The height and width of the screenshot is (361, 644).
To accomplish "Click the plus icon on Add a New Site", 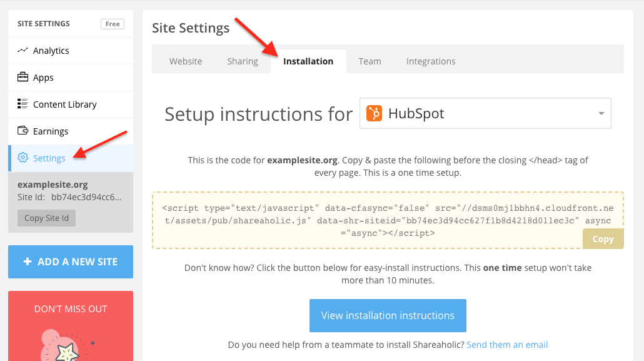I will click(x=28, y=262).
